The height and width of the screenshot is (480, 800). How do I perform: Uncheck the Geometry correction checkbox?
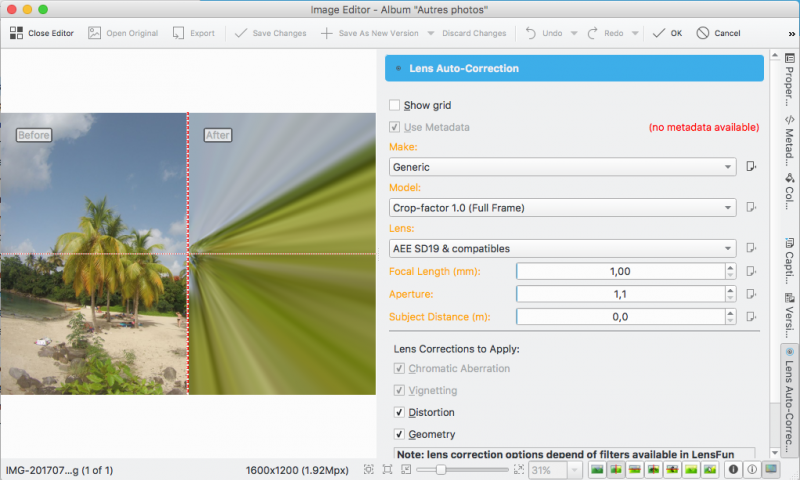click(x=399, y=434)
